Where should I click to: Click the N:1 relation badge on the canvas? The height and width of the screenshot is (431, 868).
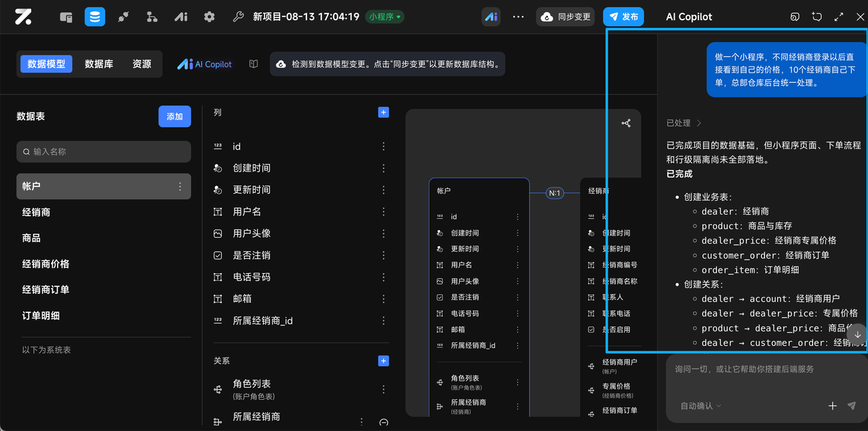pyautogui.click(x=555, y=193)
